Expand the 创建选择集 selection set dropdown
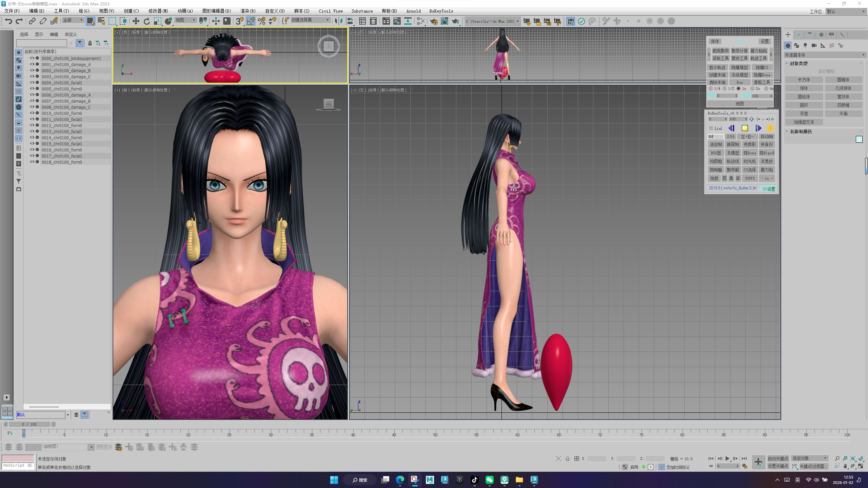 coord(328,20)
